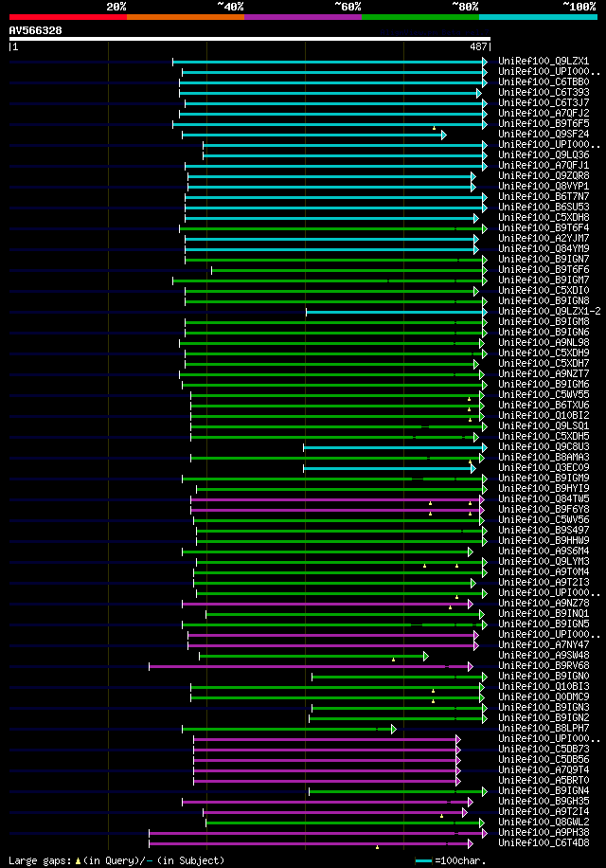This screenshot has height=868, width=606.
Task: Open hit UniRef100_C5WV55
Action: pyautogui.click(x=544, y=395)
